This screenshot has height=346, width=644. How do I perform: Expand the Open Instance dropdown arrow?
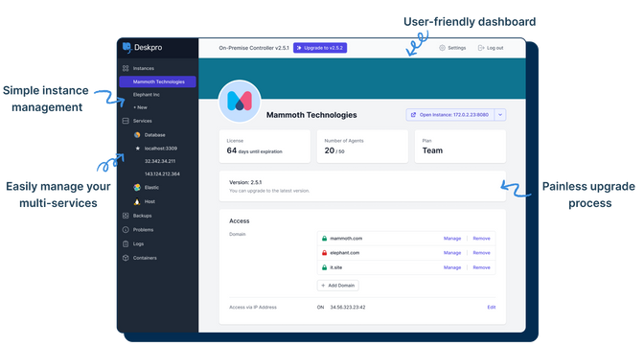pos(500,115)
